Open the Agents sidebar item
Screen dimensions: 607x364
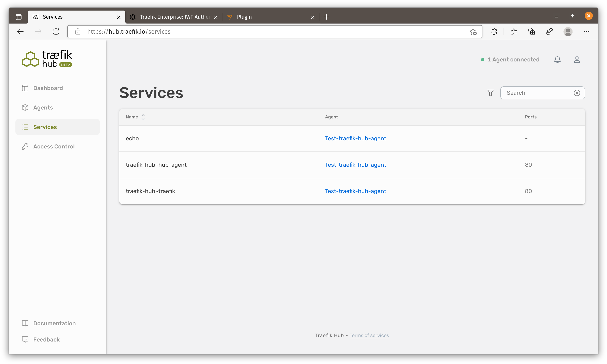[x=43, y=107]
